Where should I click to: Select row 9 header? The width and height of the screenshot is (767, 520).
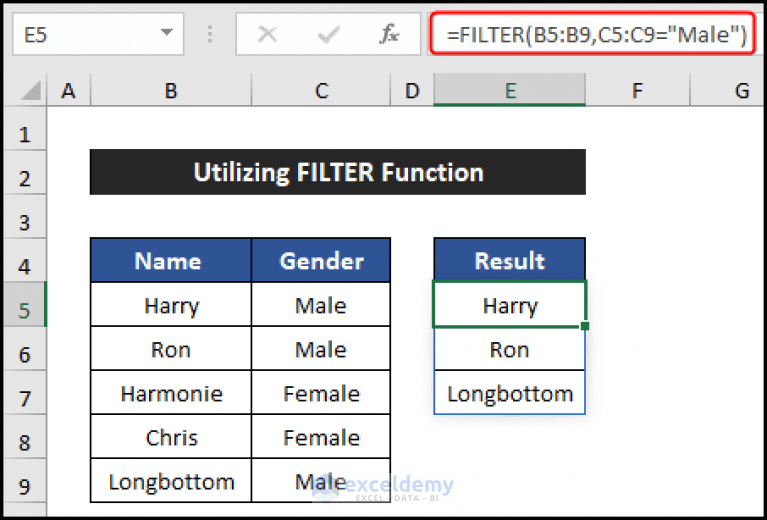[25, 480]
